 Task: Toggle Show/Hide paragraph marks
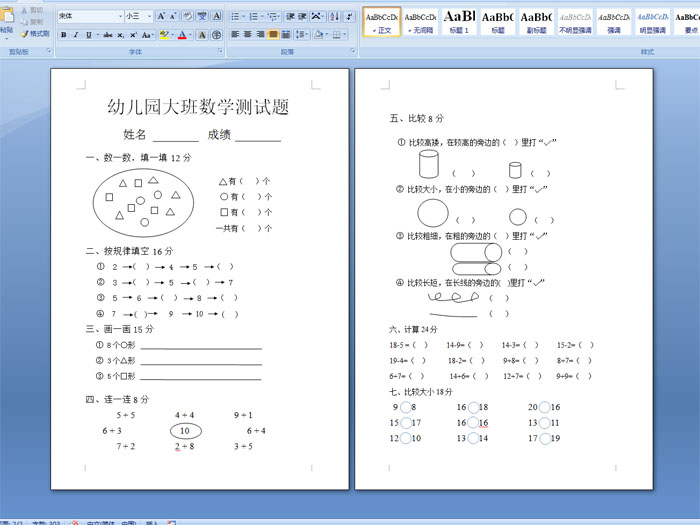pyautogui.click(x=349, y=17)
